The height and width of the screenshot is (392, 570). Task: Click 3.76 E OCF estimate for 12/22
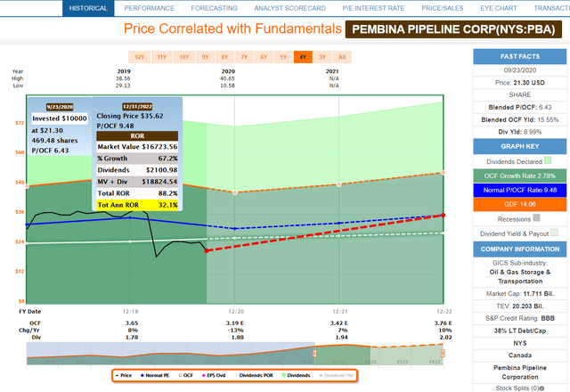443,323
